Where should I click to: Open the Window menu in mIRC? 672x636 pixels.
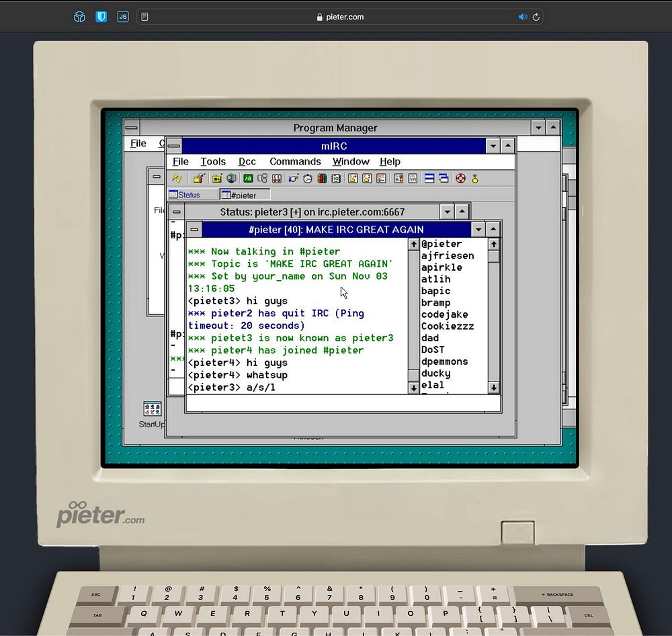point(351,161)
